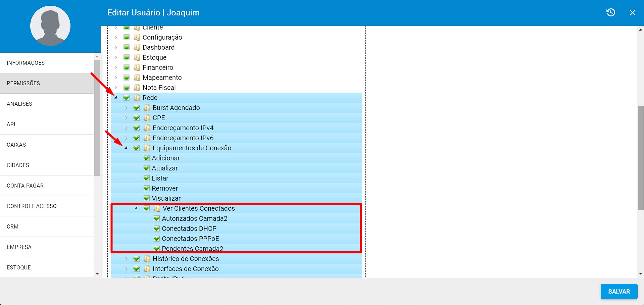Expand the Configuração tree node
644x305 pixels.
pyautogui.click(x=116, y=37)
